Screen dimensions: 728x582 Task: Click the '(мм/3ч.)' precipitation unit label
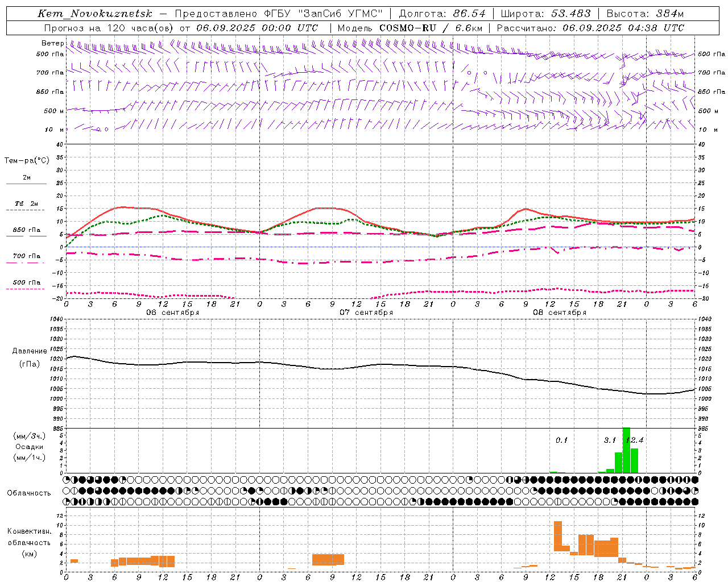(x=30, y=436)
